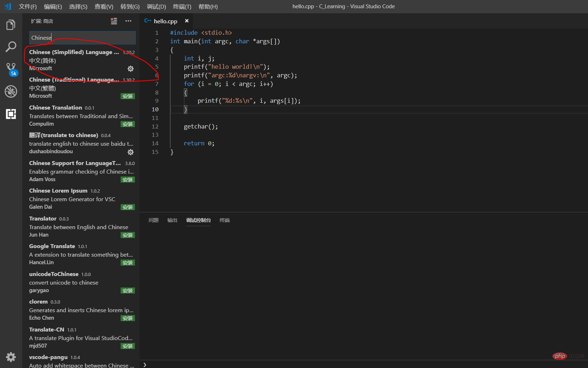Open the 终端(T) menu
This screenshot has height=368, width=588.
coord(182,6)
